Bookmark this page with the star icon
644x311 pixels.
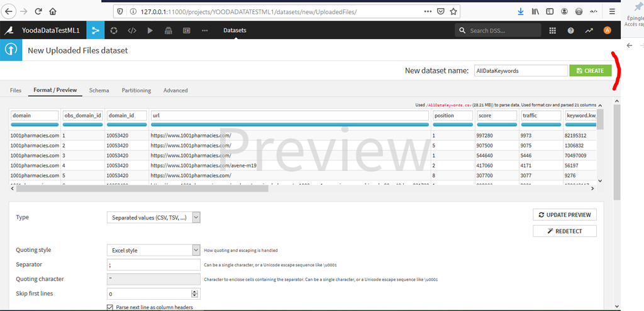coord(453,11)
